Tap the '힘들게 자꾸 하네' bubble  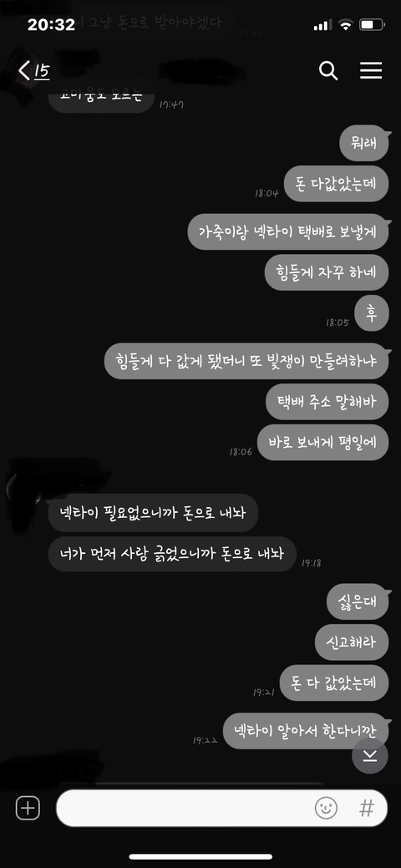click(327, 272)
